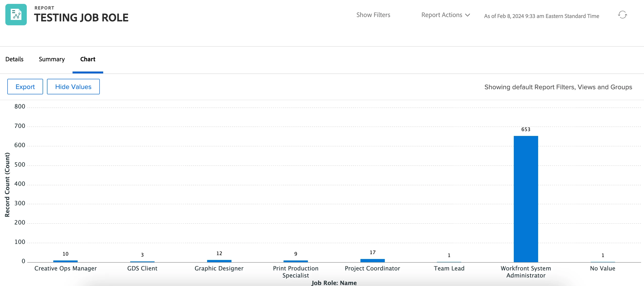Click the Creative Ops Manager bar
Screen dimensions: 644x286
tap(65, 261)
